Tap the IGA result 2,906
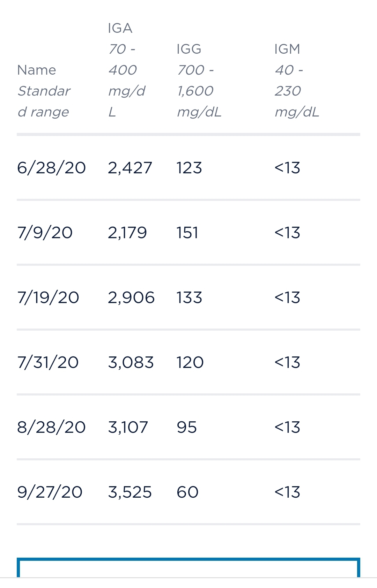The height and width of the screenshot is (588, 377). click(x=131, y=297)
